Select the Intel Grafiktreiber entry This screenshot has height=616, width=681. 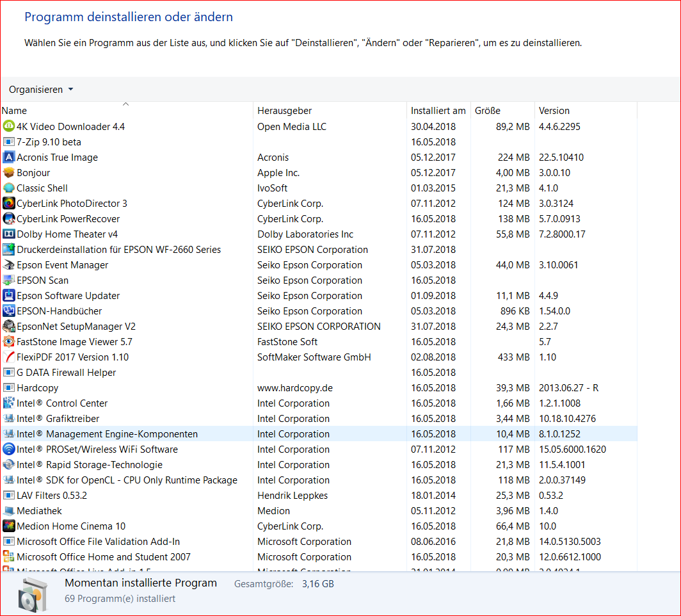click(319, 419)
